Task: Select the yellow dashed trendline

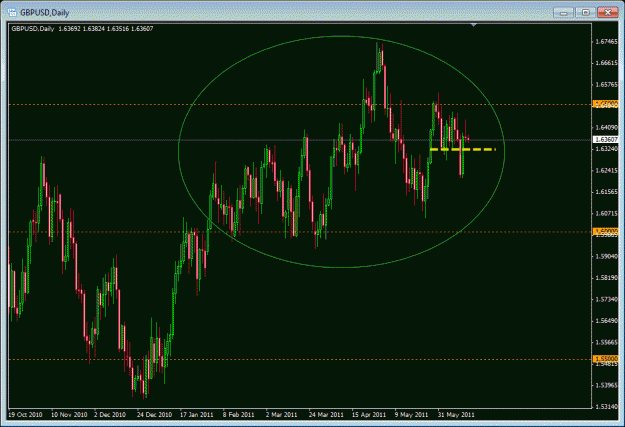Action: point(462,150)
